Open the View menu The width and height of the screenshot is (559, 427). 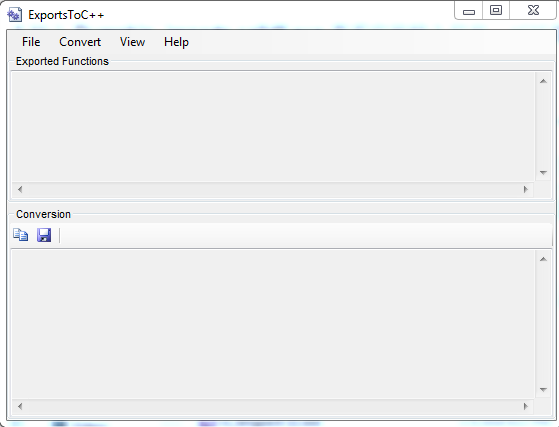click(x=132, y=42)
